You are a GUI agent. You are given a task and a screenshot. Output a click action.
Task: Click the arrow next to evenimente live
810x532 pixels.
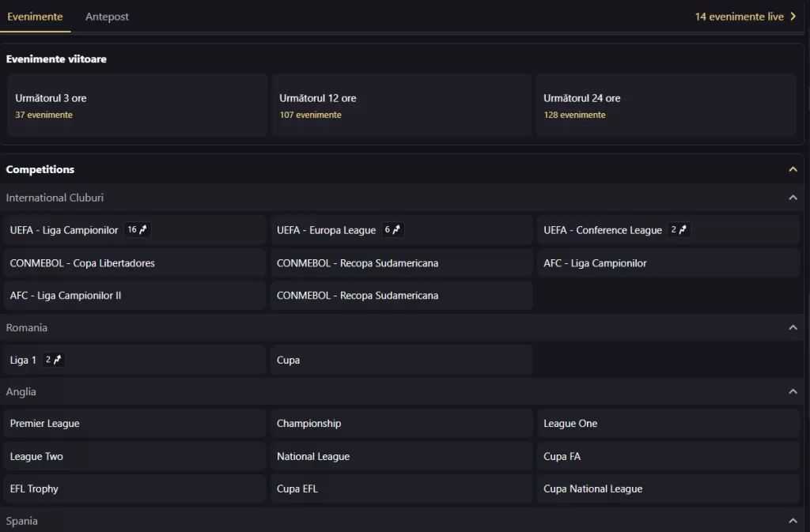[793, 17]
